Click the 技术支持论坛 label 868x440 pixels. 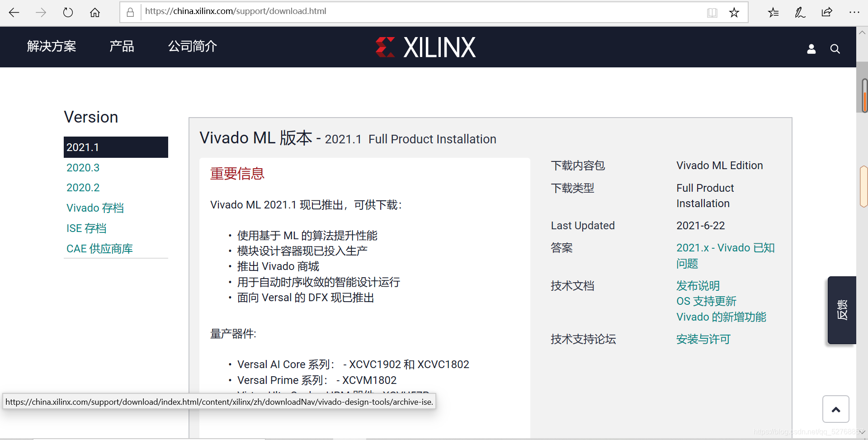click(583, 339)
